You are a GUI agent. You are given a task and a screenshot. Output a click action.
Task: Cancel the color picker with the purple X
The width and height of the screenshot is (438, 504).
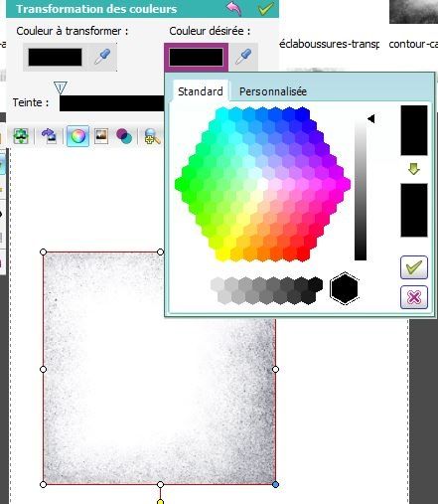click(414, 297)
